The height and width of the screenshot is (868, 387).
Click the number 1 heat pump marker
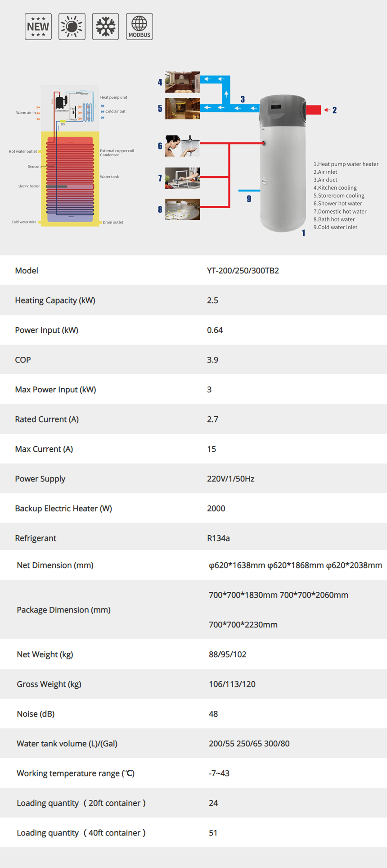[303, 233]
